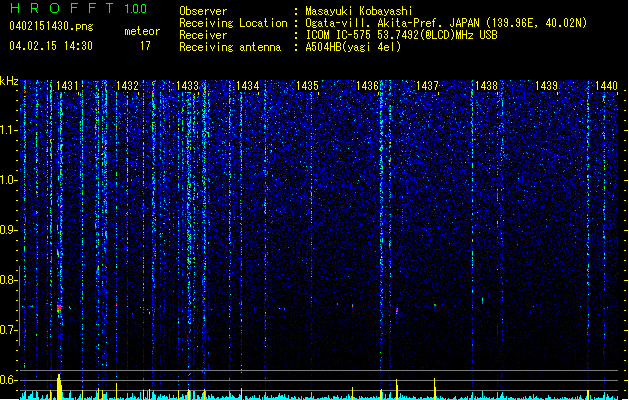Viewport: 629px width, 400px height.
Task: Click the 'meteor' label
Action: point(142,31)
